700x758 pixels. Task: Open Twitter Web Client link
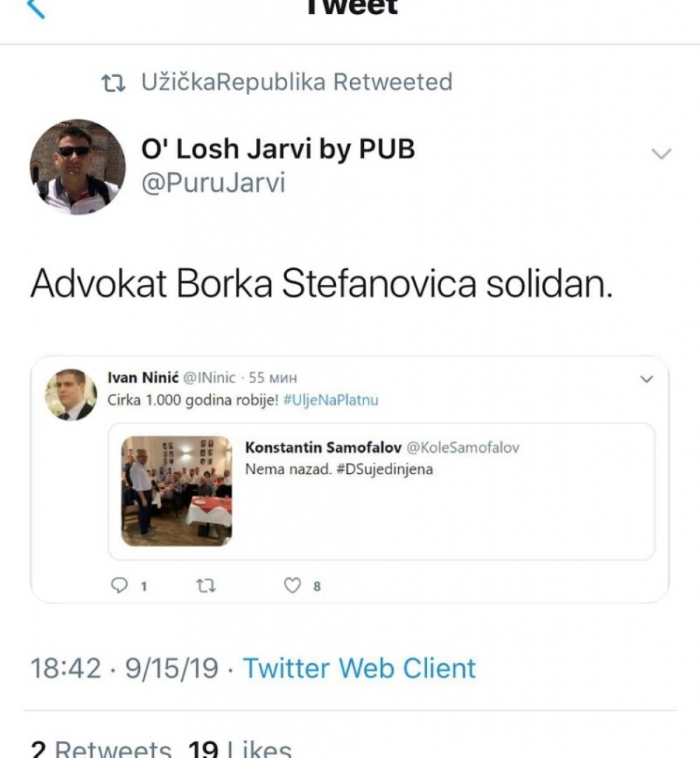(x=359, y=668)
